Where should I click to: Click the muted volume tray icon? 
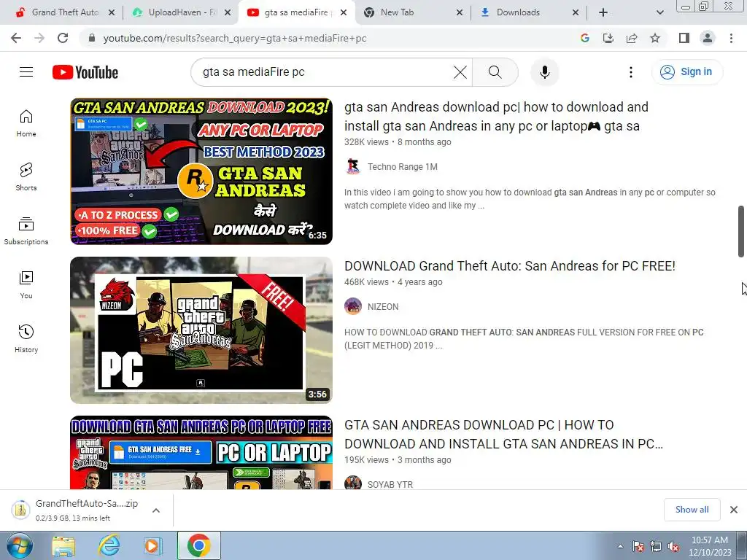pyautogui.click(x=673, y=547)
